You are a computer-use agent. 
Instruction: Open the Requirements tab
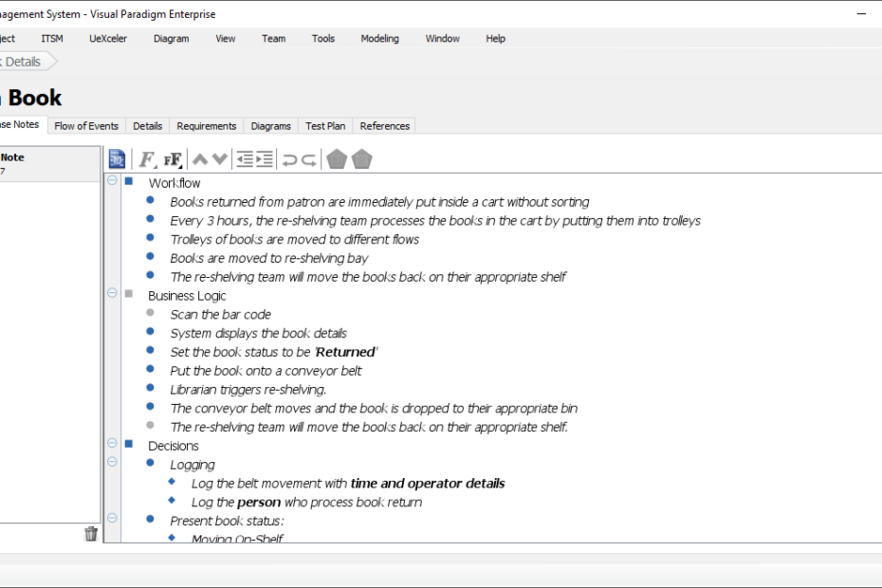tap(206, 125)
